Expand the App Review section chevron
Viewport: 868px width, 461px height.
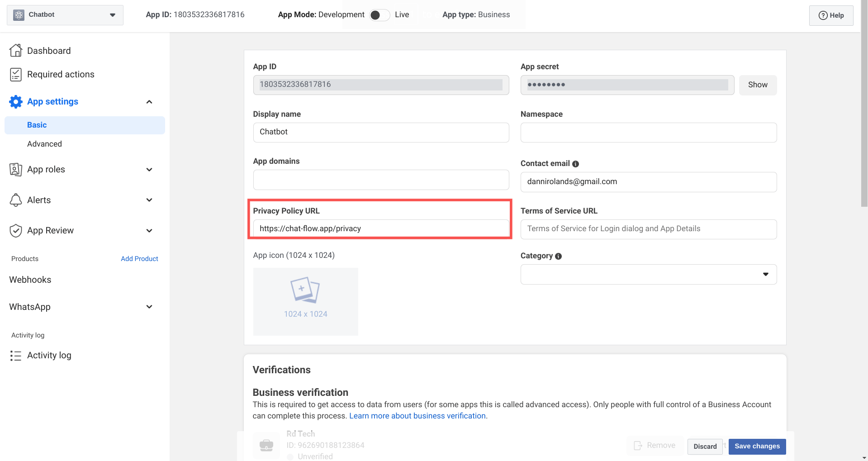pyautogui.click(x=149, y=231)
